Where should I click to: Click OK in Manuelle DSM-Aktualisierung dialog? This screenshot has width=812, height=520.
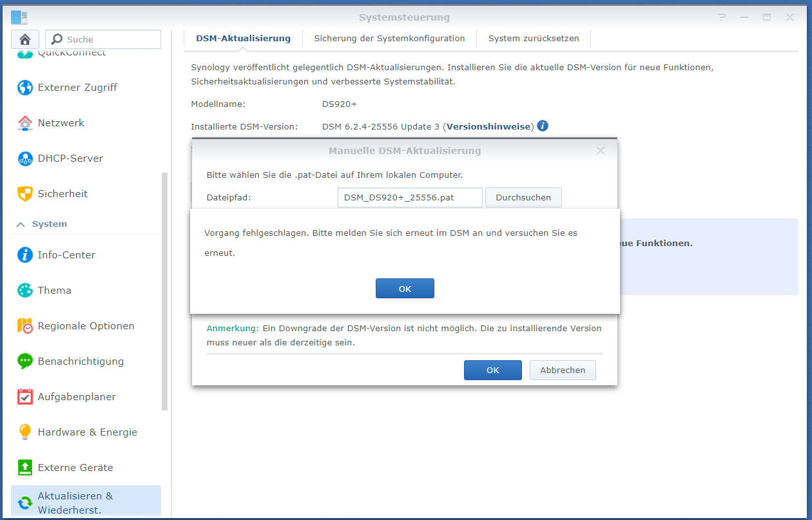click(x=493, y=370)
